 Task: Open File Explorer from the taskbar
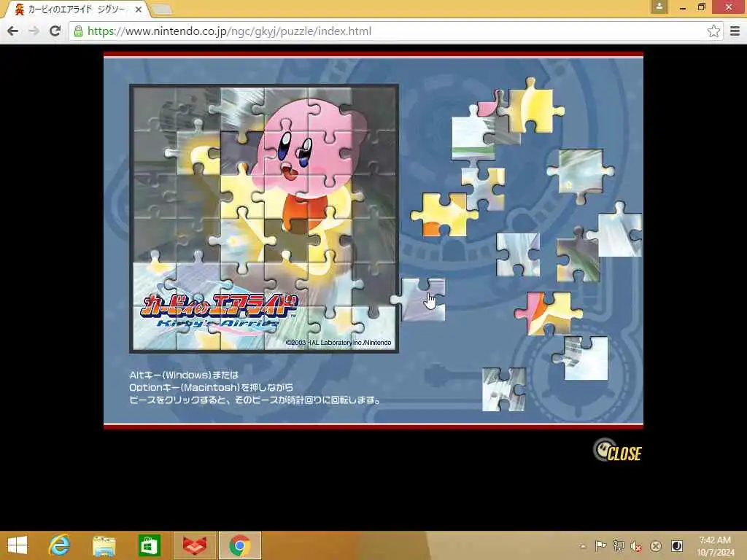[x=104, y=546]
